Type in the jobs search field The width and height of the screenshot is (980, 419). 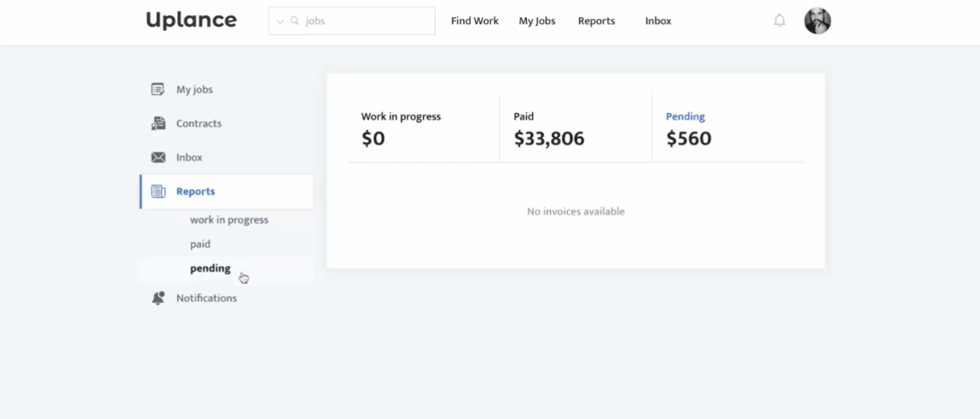(x=366, y=22)
